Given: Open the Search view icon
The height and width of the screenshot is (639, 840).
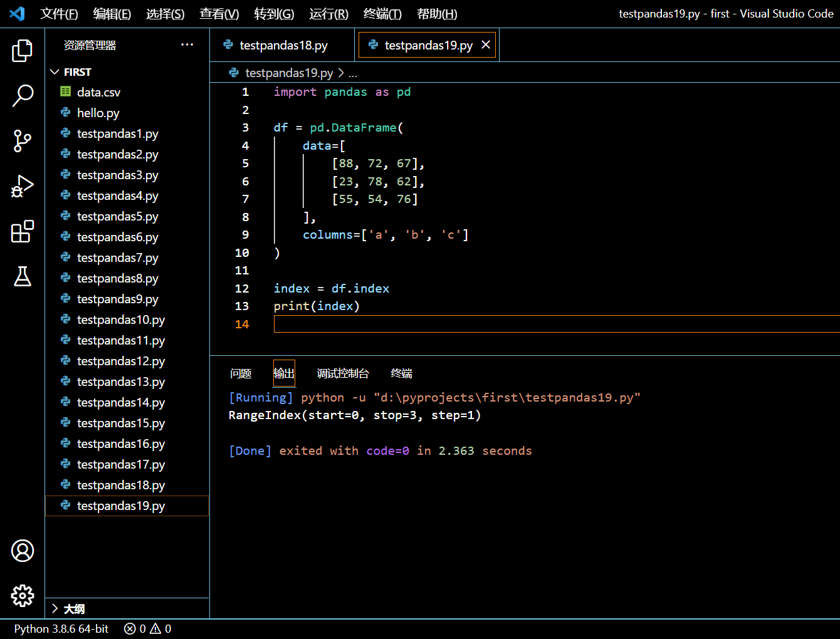Looking at the screenshot, I should coord(23,96).
